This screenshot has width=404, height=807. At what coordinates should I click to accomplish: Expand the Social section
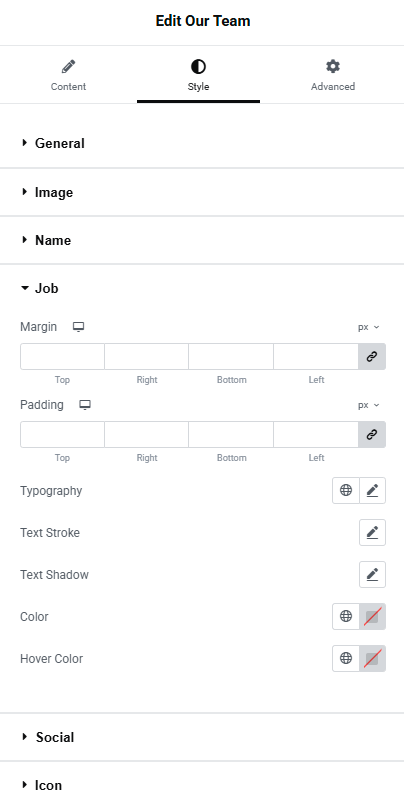click(x=48, y=737)
